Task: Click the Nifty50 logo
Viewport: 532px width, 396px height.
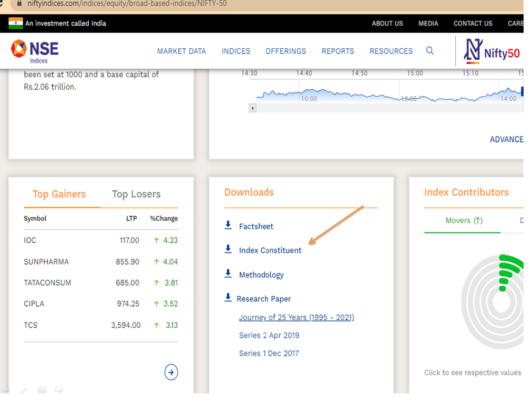Action: coord(492,52)
